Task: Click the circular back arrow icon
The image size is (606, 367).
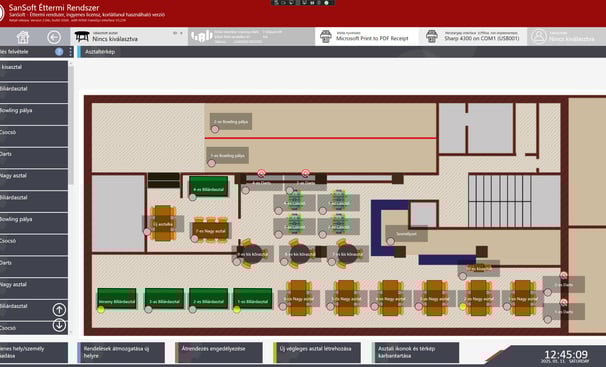Action: [54, 37]
